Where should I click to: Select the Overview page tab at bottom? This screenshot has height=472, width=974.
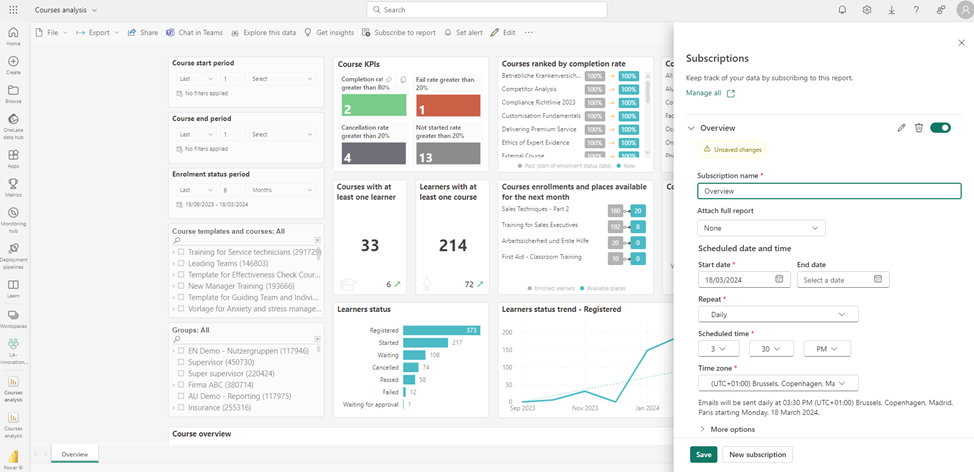(75, 454)
